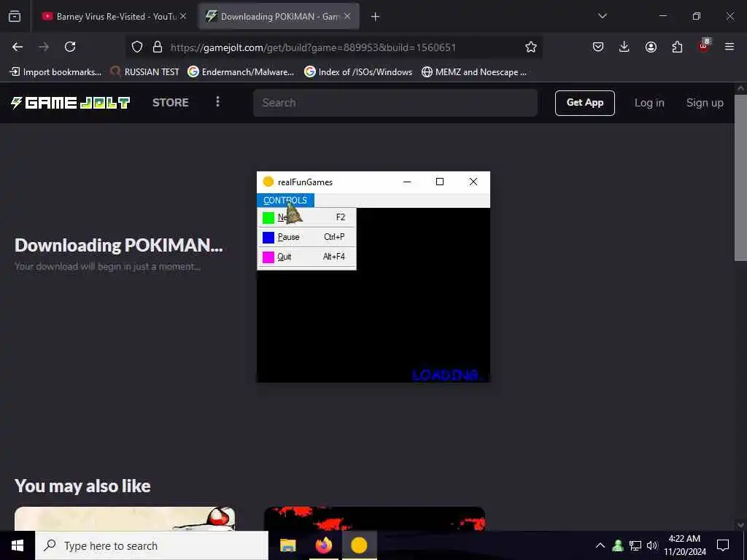This screenshot has width=747, height=560.
Task: Open network status tray icon
Action: pos(635,545)
